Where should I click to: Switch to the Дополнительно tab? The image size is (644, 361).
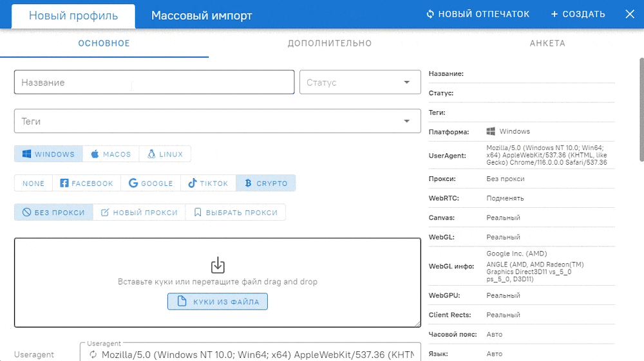coord(329,43)
